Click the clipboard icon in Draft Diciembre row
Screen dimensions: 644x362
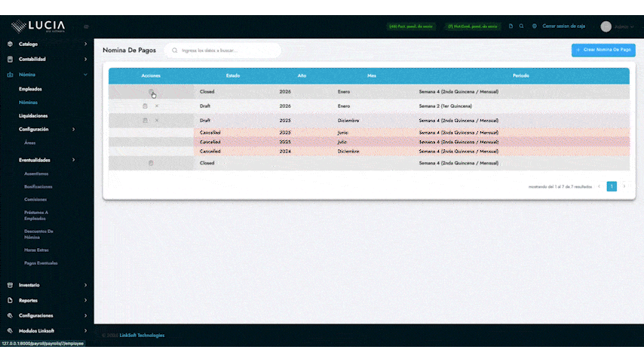point(145,121)
